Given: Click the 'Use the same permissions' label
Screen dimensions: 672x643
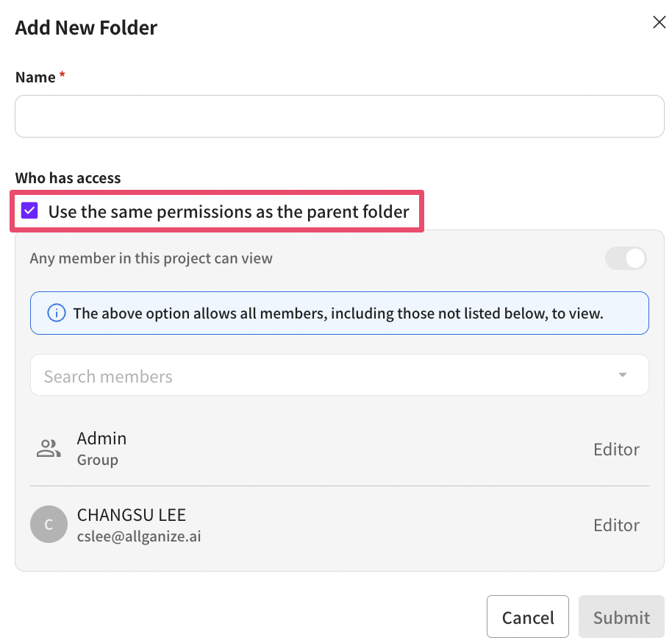Looking at the screenshot, I should (229, 213).
